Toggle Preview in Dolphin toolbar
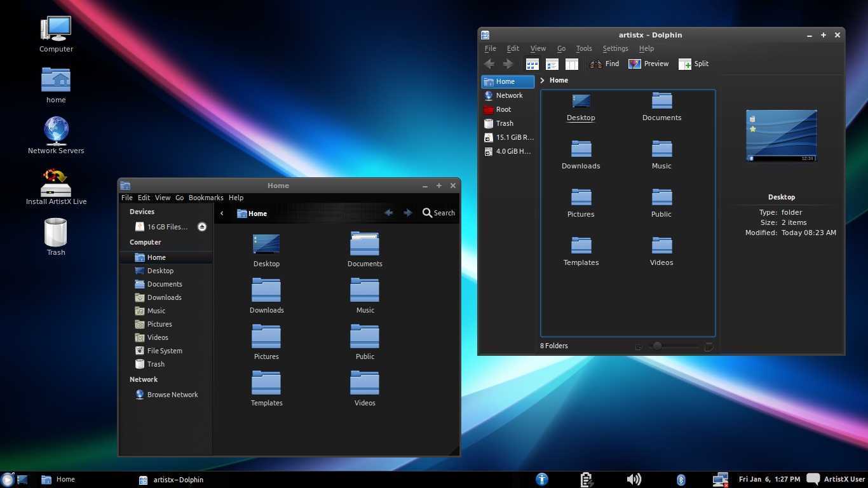Screen dimensions: 868x488 649,64
